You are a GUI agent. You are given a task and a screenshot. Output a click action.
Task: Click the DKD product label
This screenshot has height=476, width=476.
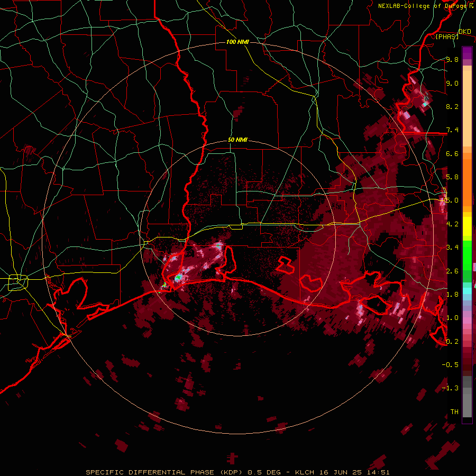[x=465, y=32]
